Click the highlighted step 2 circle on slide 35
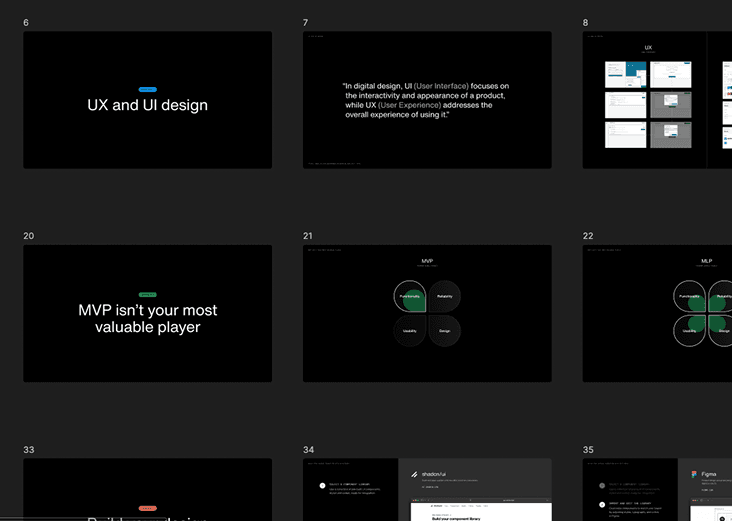The width and height of the screenshot is (732, 521). coord(602,505)
